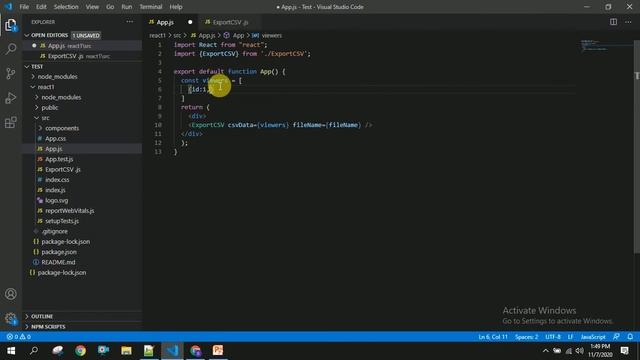This screenshot has height=360, width=640.
Task: Open index.css in the file tree
Action: point(57,180)
